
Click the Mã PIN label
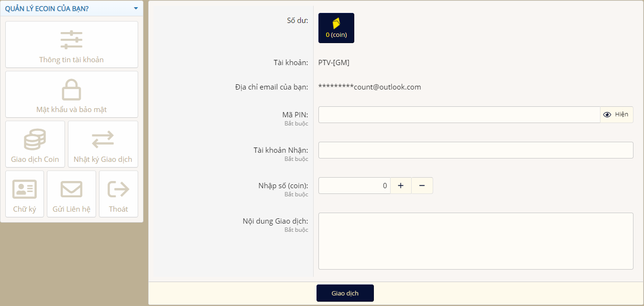pos(295,115)
